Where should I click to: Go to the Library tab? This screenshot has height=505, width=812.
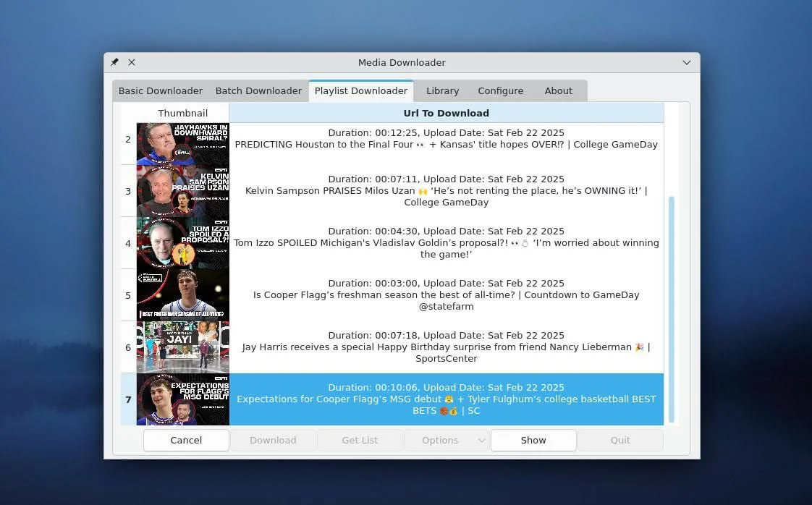coord(442,91)
